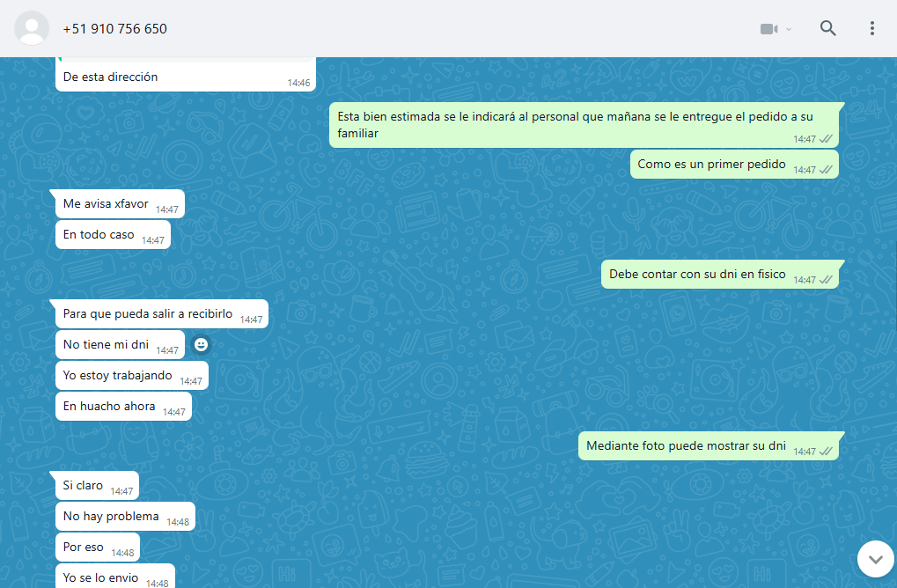React with emoji to "No tiene mi dni"
Viewport: 897px width, 588px height.
pyautogui.click(x=202, y=344)
